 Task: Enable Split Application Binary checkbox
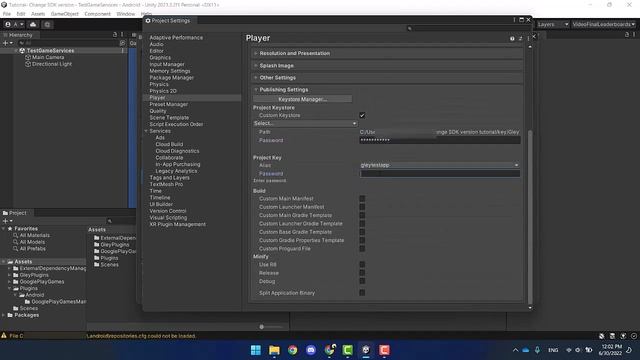[x=362, y=293]
